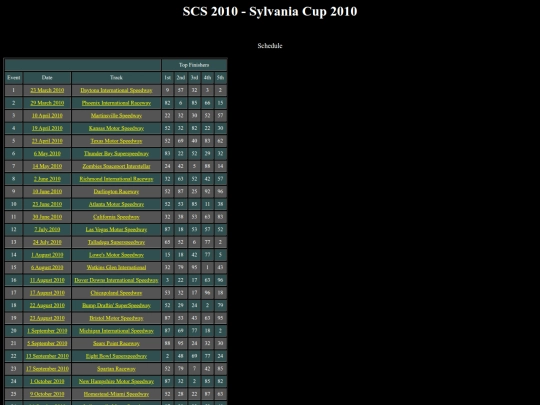Viewport: 540px width, 405px height.
Task: Open the Phoenix International Raceway link
Action: [x=116, y=103]
